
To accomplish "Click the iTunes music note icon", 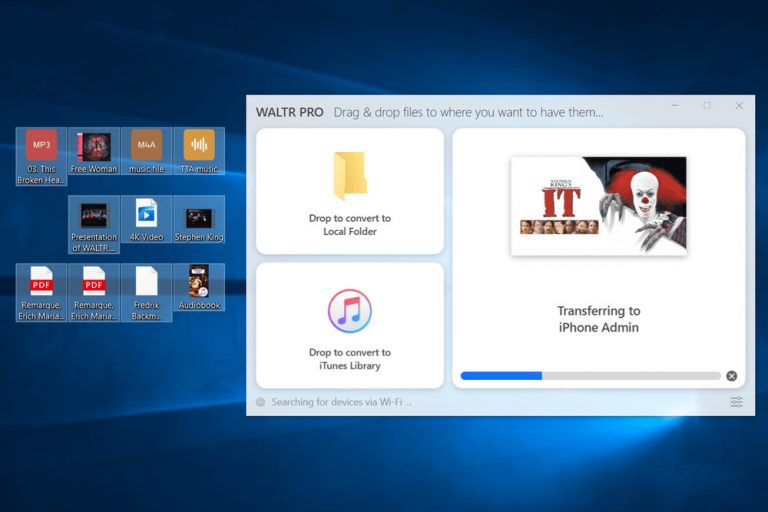I will pyautogui.click(x=350, y=311).
